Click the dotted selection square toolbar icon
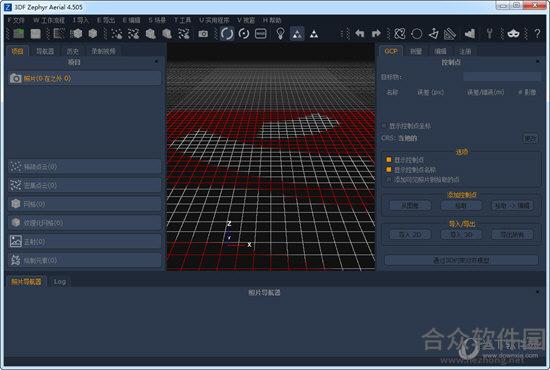The height and width of the screenshot is (370, 550). (58, 34)
